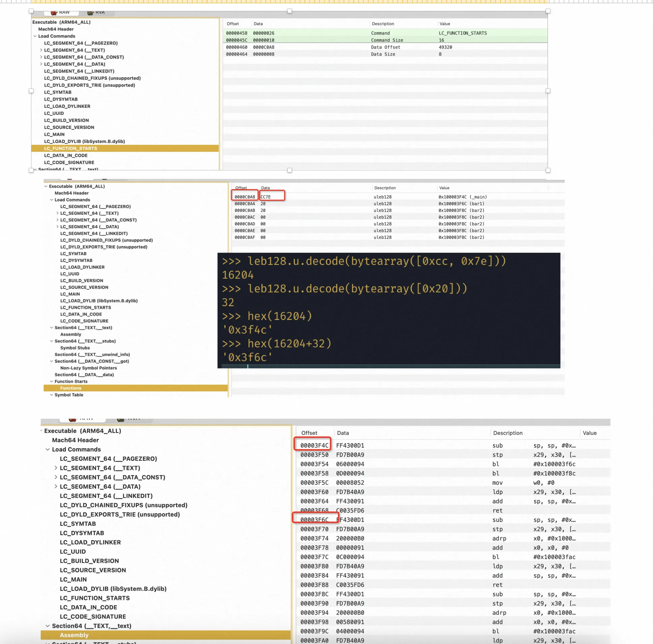The height and width of the screenshot is (644, 653).
Task: Collapse Section64 (__DATA_CONST,__got) chevron, middle window
Action: 51,361
